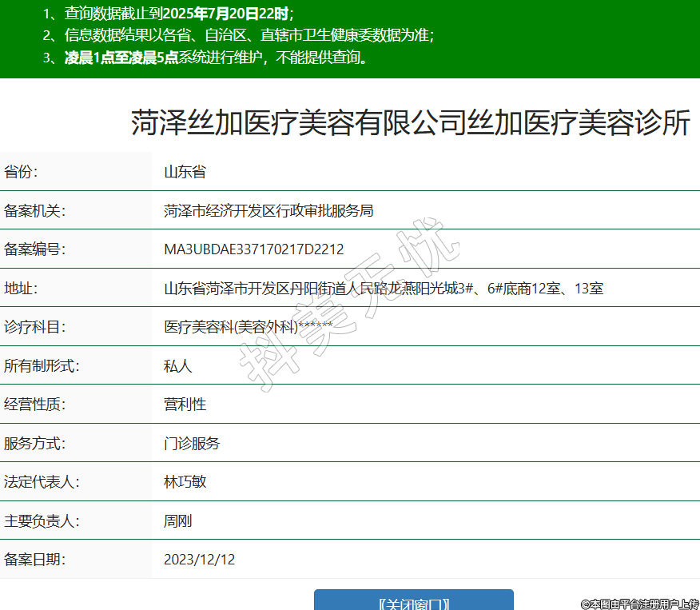Viewport: 700px width, 610px height.
Task: Click the 本图由平台注册用户上传 caption
Action: (x=639, y=604)
